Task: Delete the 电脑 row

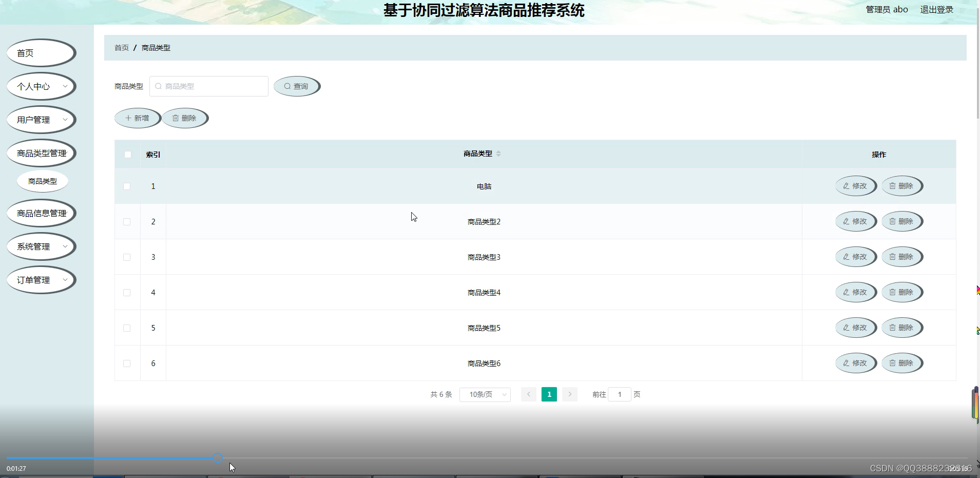Action: pyautogui.click(x=902, y=186)
